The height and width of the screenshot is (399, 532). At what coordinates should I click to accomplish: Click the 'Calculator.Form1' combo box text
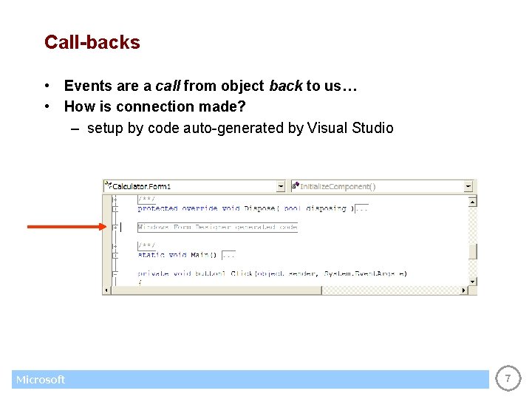pyautogui.click(x=141, y=186)
